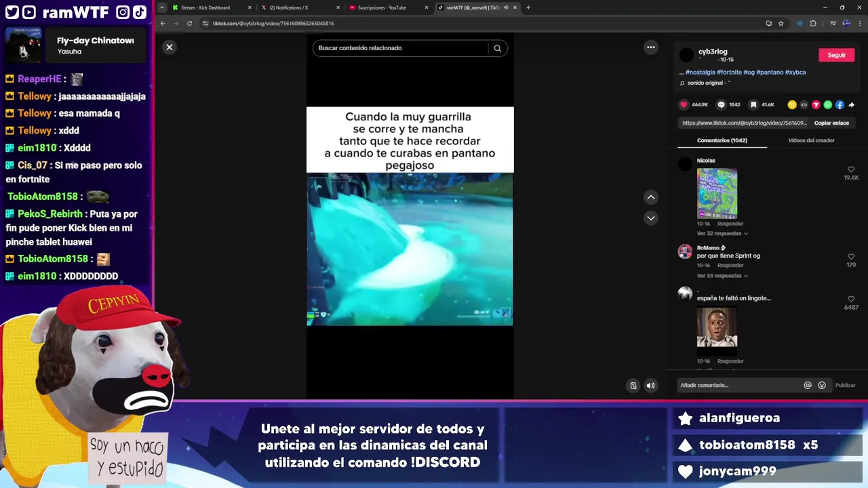
Task: Open cyb3rlog profile avatar
Action: coord(687,55)
